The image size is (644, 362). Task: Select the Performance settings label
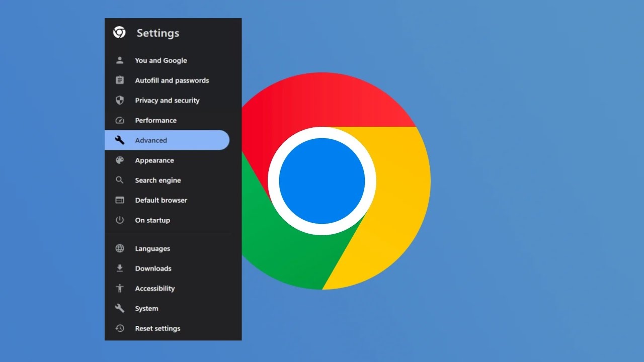tap(155, 121)
